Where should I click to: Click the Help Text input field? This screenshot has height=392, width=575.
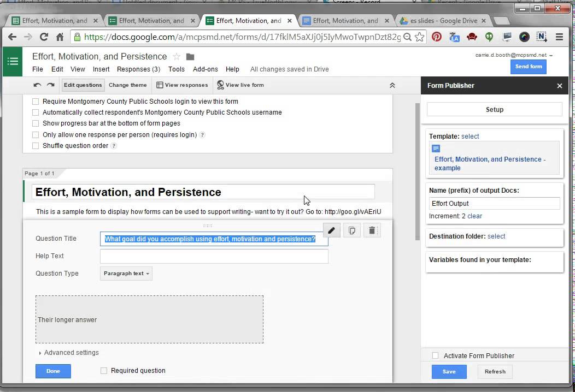(214, 257)
